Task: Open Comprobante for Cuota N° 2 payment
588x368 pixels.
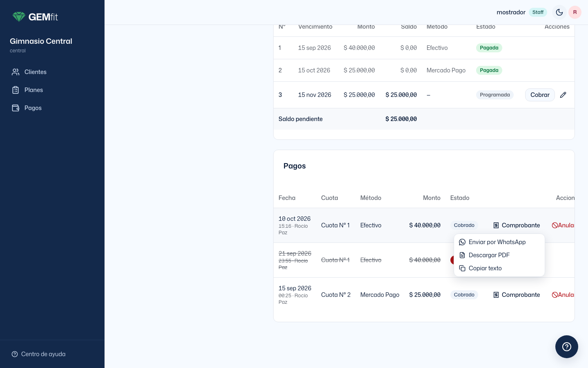Action: click(x=517, y=295)
